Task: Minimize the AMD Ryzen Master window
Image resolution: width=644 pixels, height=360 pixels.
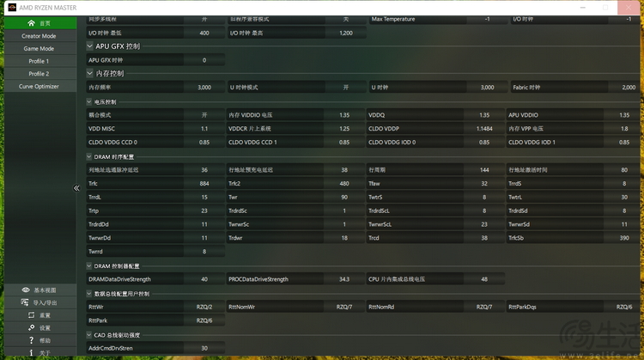Action: pyautogui.click(x=582, y=8)
